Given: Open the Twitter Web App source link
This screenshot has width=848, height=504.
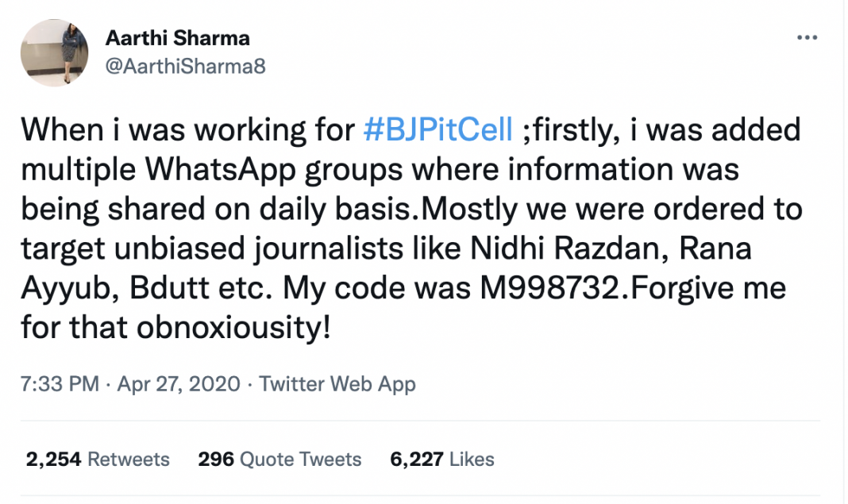Looking at the screenshot, I should [337, 384].
